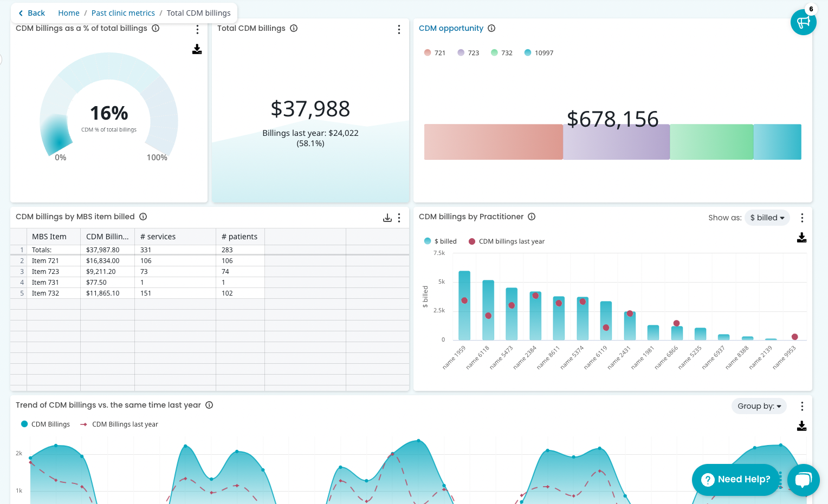Open the Group by dropdown
This screenshot has width=828, height=504.
click(x=759, y=406)
